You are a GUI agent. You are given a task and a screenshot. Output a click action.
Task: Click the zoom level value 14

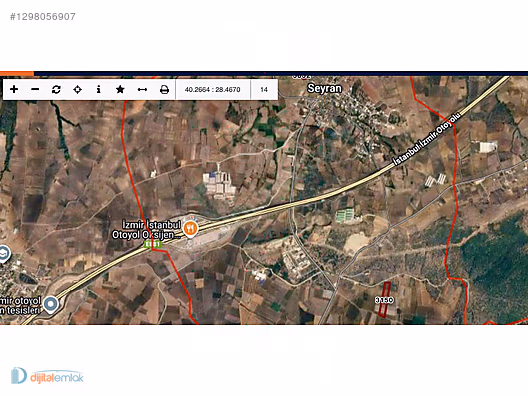click(x=264, y=90)
